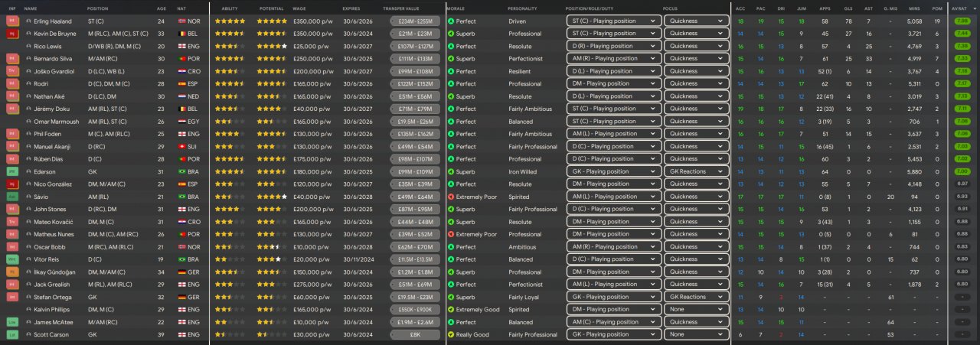Click Kalvin Phillips's Extremely Good morale icon
Image resolution: width=980 pixels, height=345 pixels.
(451, 310)
